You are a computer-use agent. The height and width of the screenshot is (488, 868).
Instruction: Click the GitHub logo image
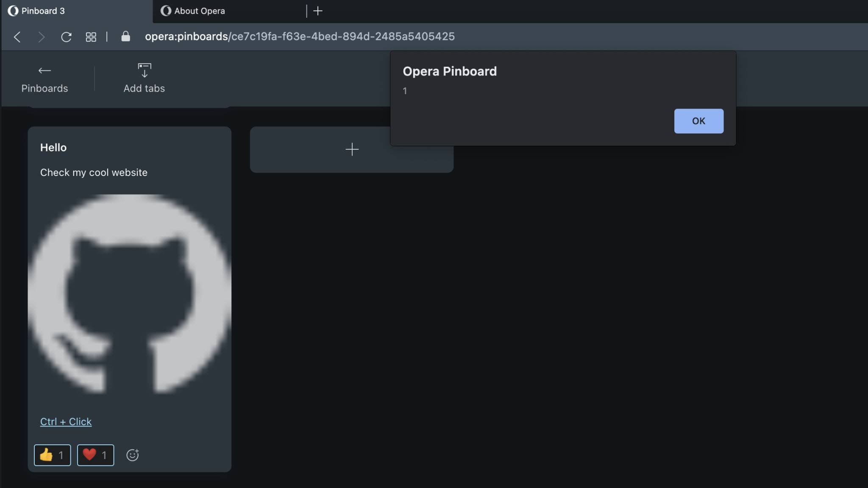coord(129,293)
